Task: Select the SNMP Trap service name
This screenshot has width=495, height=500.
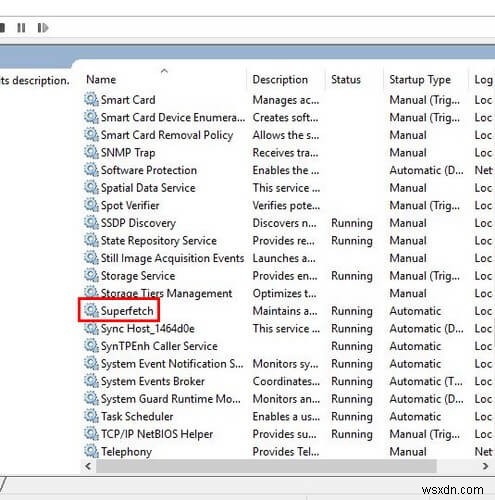Action: coord(128,153)
